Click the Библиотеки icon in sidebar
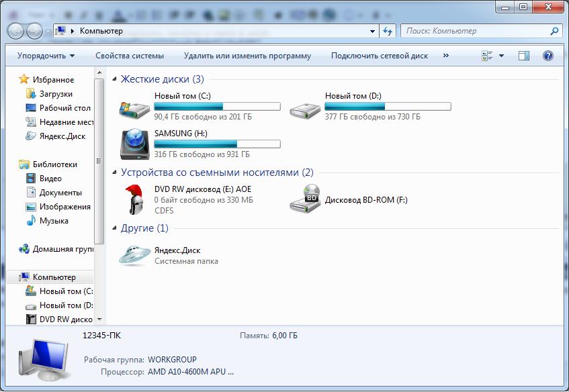 tap(24, 164)
